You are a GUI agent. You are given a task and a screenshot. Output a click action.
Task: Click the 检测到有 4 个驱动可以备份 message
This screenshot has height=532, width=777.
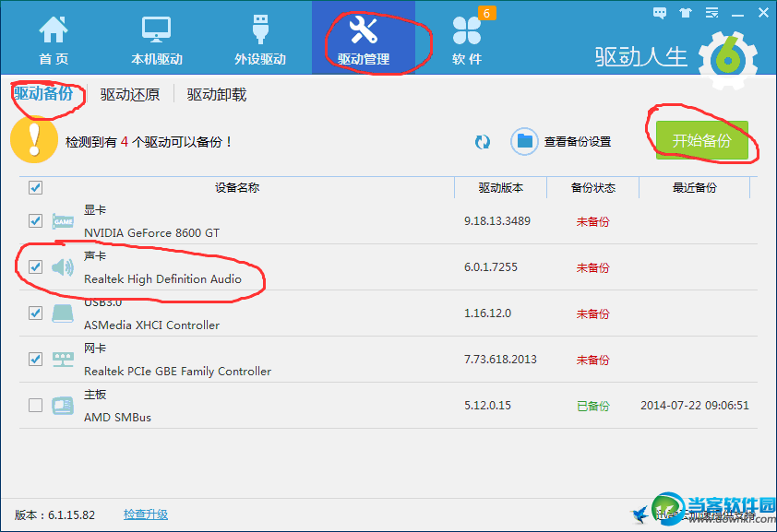[149, 142]
